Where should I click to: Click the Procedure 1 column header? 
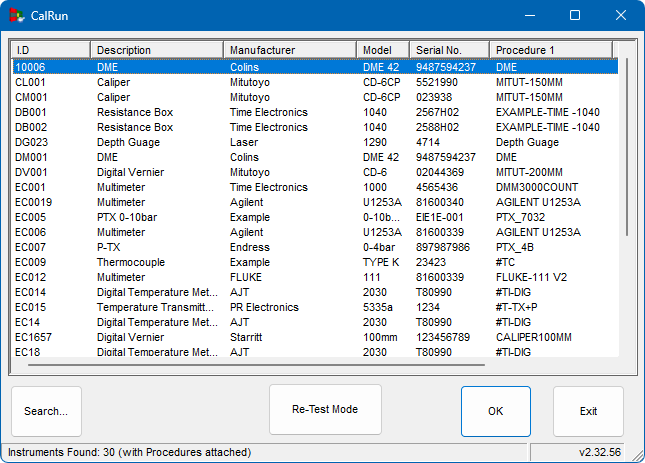[550, 50]
